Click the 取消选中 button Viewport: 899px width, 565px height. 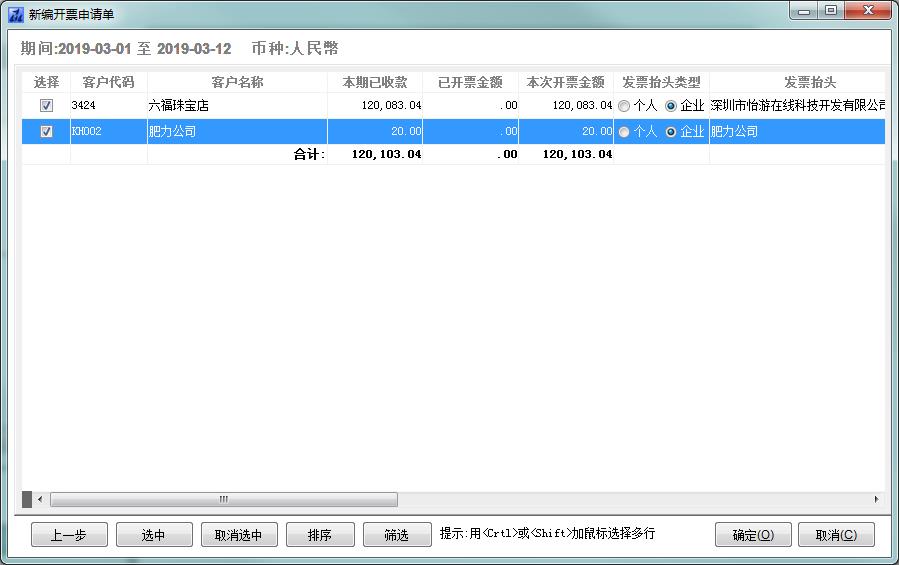click(x=239, y=535)
